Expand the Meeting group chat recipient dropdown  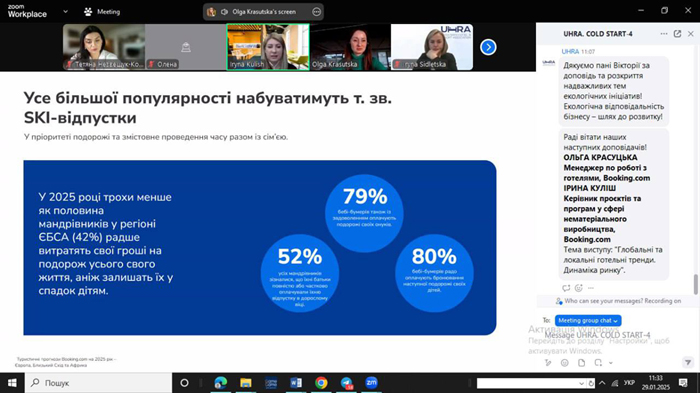(588, 320)
